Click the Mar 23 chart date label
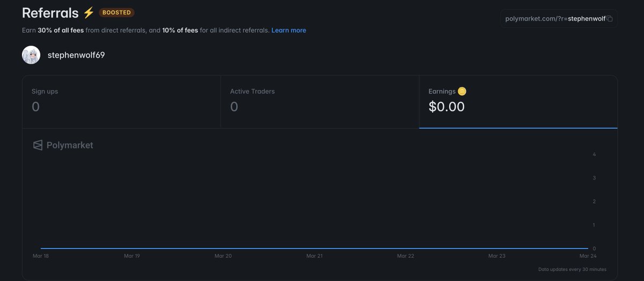The height and width of the screenshot is (281, 644). (x=497, y=256)
